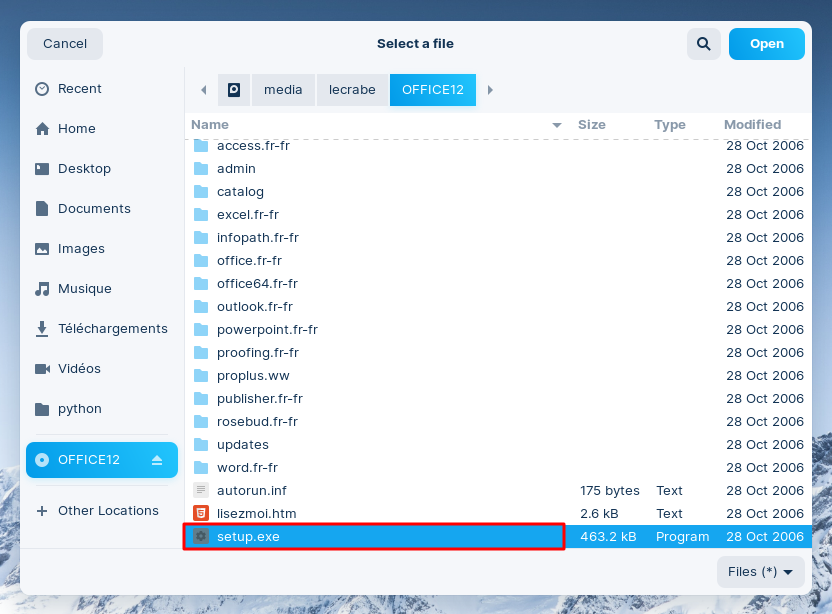The height and width of the screenshot is (614, 832).
Task: Select OFFICE12 path bar segment
Action: point(433,90)
